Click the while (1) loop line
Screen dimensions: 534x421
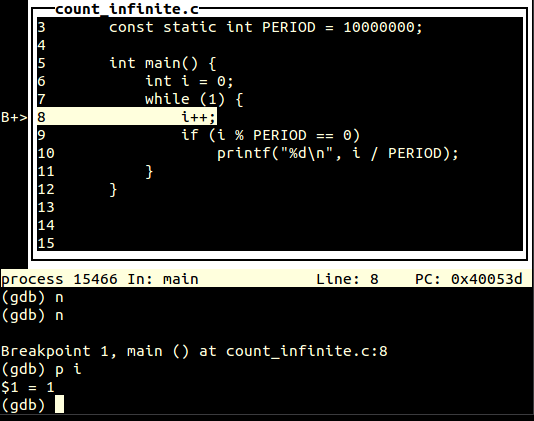tap(194, 99)
